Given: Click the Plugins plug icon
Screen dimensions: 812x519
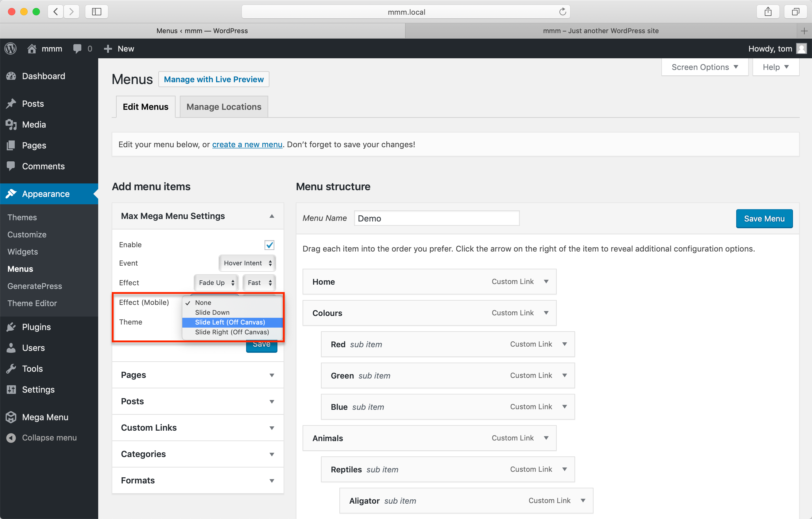Looking at the screenshot, I should pyautogui.click(x=11, y=327).
